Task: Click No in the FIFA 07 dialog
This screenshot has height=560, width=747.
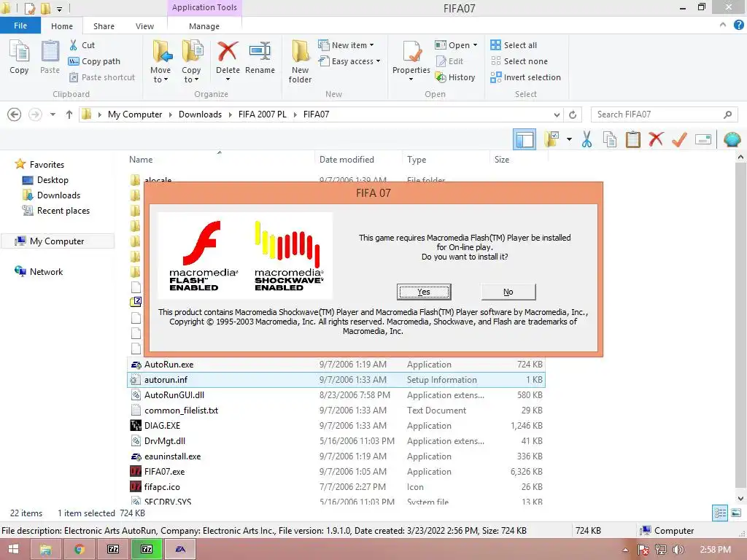Action: (x=508, y=292)
